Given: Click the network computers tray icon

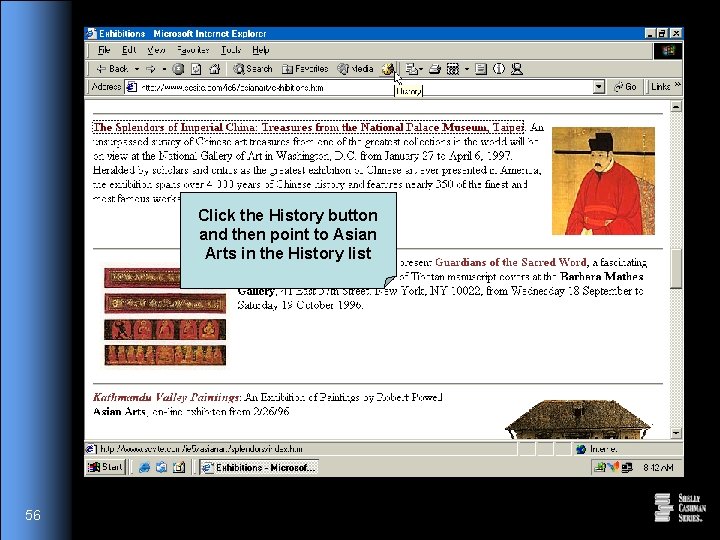Looking at the screenshot, I should click(627, 467).
